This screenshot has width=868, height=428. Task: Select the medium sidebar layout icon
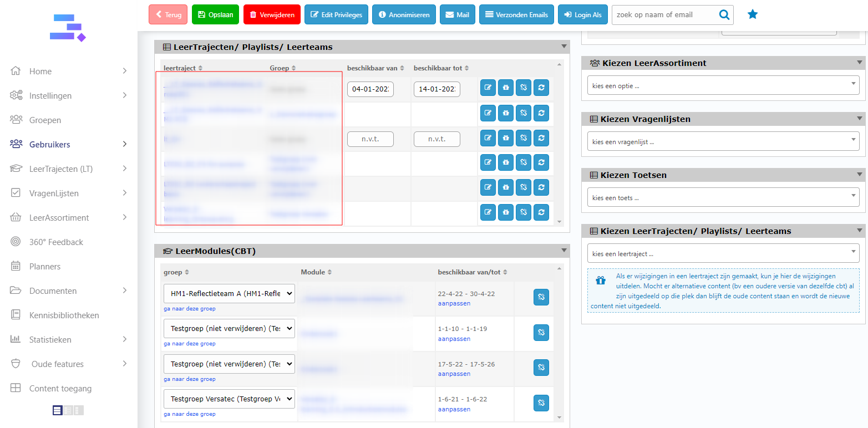(x=68, y=410)
